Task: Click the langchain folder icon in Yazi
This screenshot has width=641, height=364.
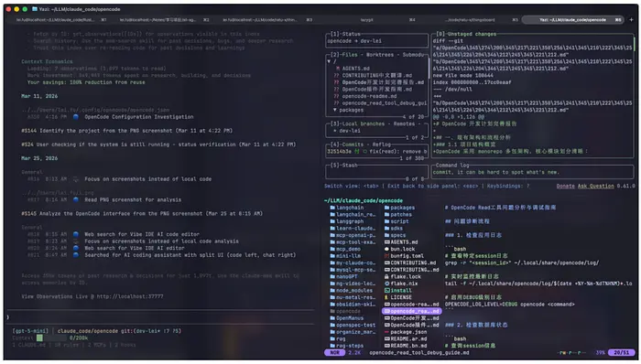Action: click(x=332, y=208)
